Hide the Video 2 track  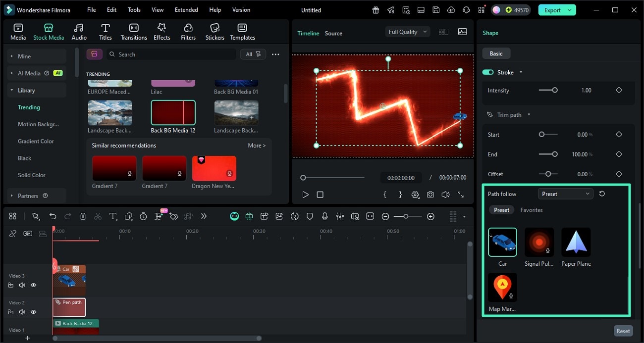point(34,312)
